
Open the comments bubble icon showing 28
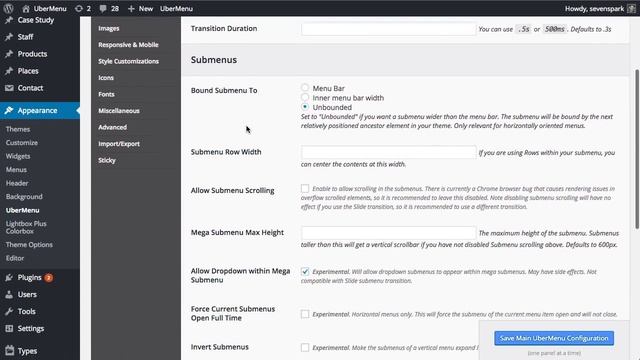click(103, 9)
